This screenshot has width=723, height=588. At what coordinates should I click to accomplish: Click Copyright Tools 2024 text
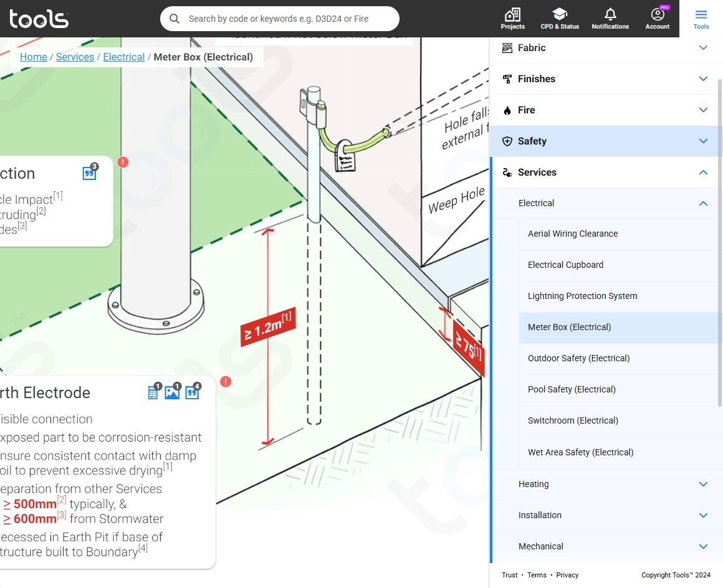[676, 575]
